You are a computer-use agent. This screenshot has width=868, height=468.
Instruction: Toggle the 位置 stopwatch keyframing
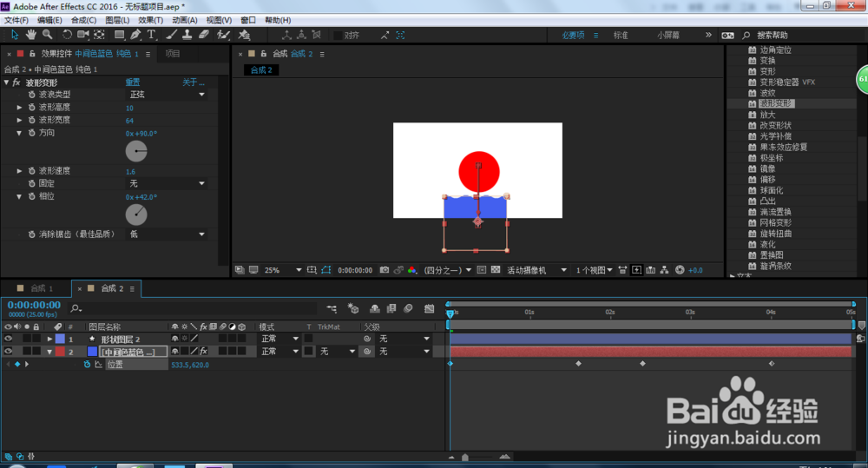tap(87, 365)
